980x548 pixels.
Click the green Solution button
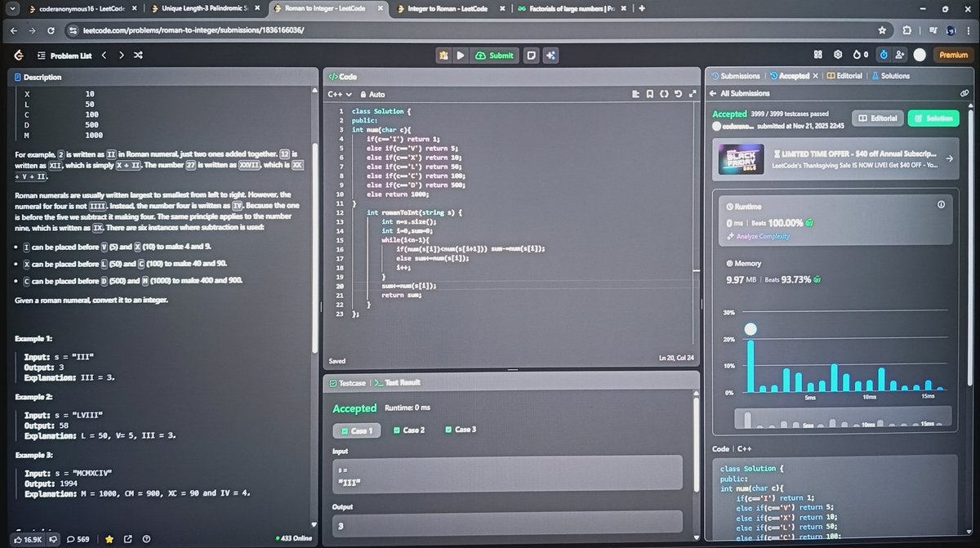tap(933, 118)
